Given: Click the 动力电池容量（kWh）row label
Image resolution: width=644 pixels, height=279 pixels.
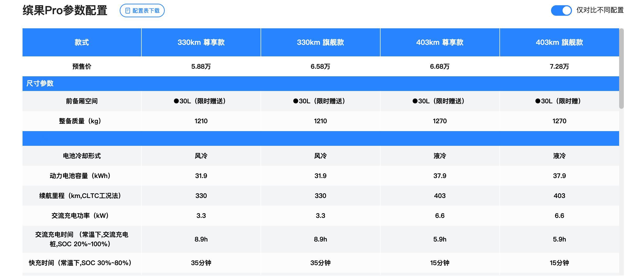Looking at the screenshot, I should click(x=82, y=176).
